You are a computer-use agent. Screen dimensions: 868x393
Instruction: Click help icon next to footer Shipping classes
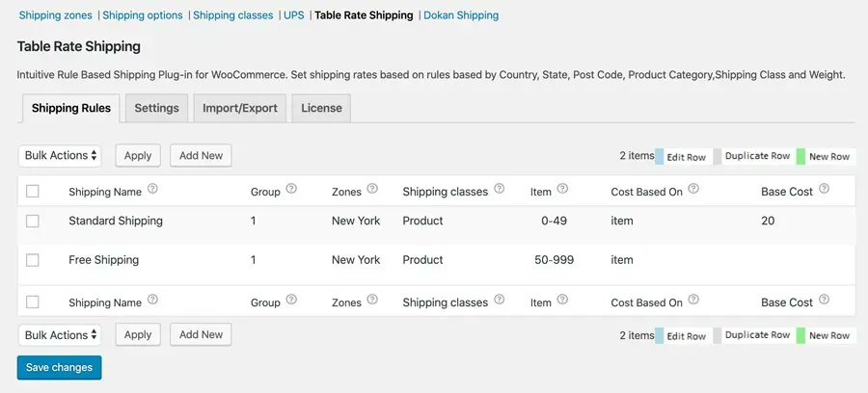500,301
